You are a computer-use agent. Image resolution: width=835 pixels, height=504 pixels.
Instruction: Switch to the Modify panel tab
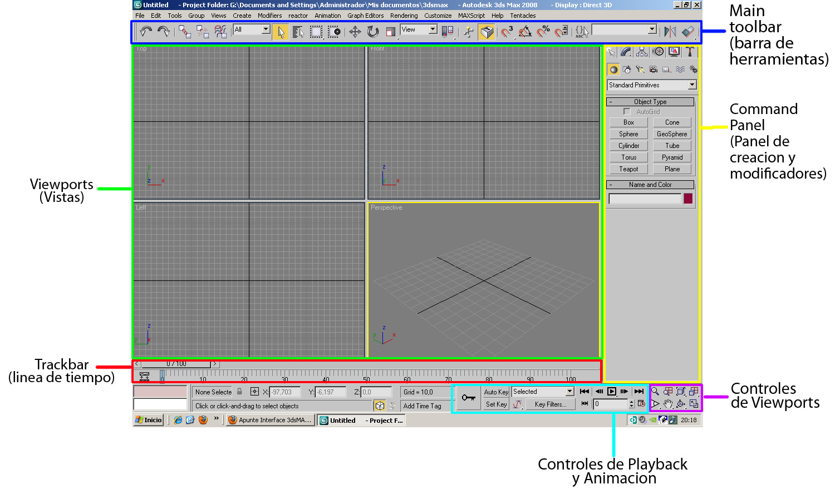coord(626,52)
